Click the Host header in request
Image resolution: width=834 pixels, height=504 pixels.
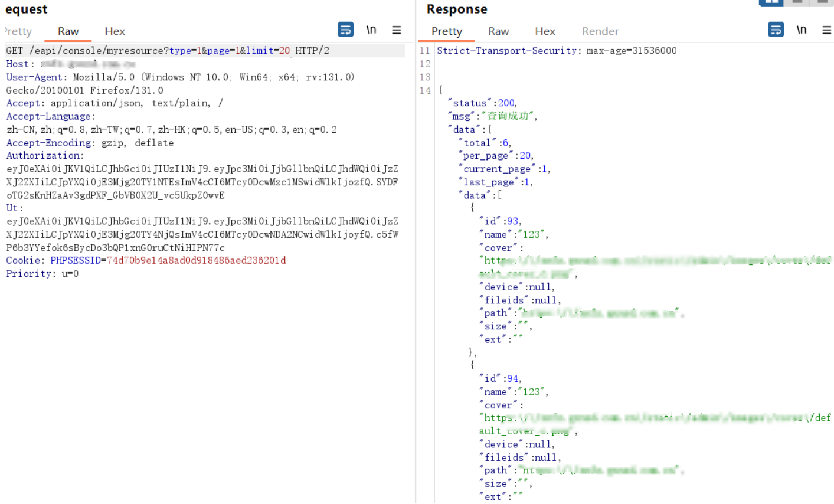[71, 64]
